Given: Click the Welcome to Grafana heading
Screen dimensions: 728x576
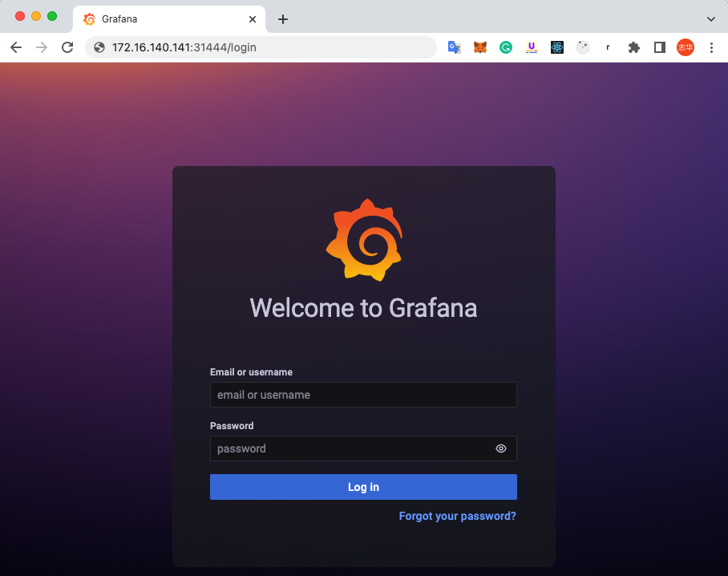Looking at the screenshot, I should point(363,308).
